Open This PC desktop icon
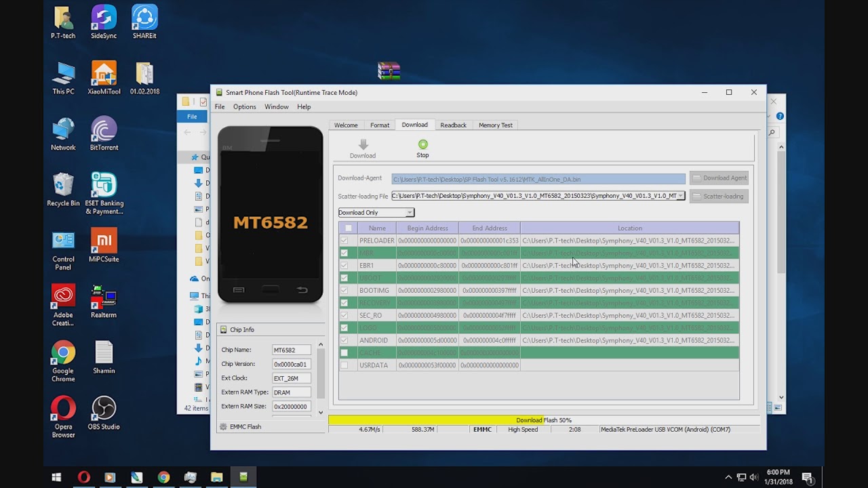The height and width of the screenshot is (488, 868). (63, 78)
